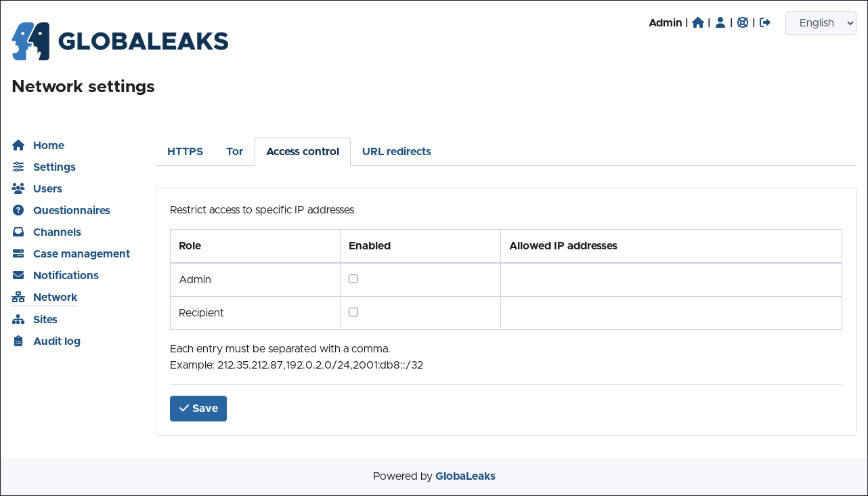Viewport: 868px width, 496px height.
Task: Click the clipboard icon beside Audit log
Action: (18, 341)
